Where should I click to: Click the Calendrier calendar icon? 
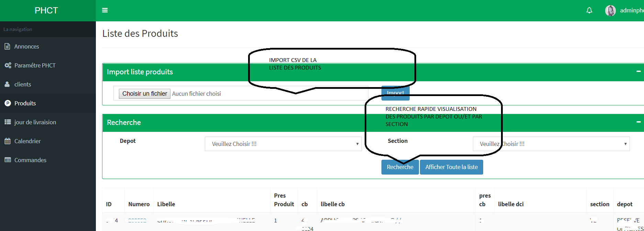point(8,141)
